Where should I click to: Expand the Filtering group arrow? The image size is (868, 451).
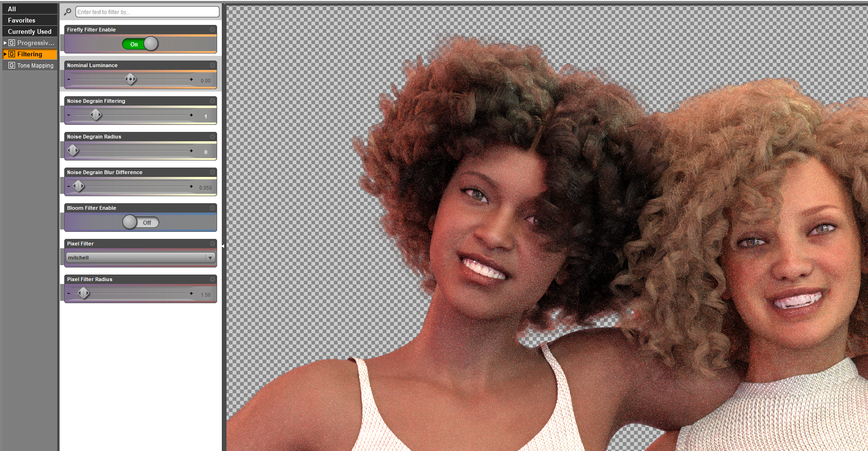[5, 54]
